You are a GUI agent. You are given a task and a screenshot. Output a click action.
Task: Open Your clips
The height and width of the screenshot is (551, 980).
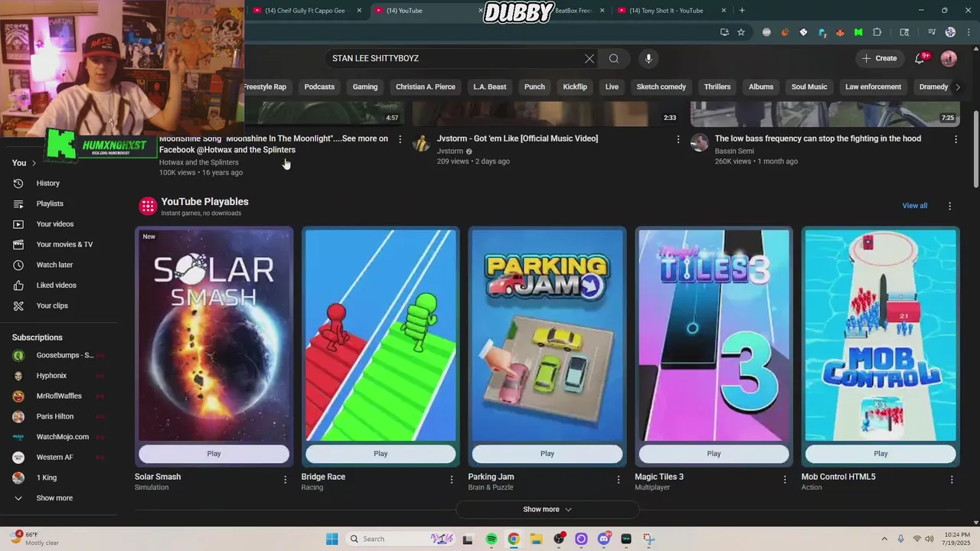click(52, 305)
